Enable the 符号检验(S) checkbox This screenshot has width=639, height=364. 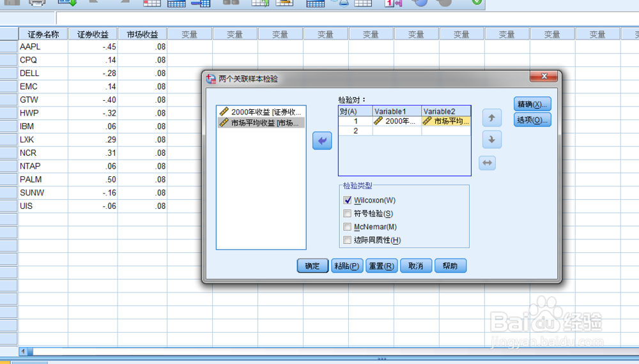(x=347, y=213)
